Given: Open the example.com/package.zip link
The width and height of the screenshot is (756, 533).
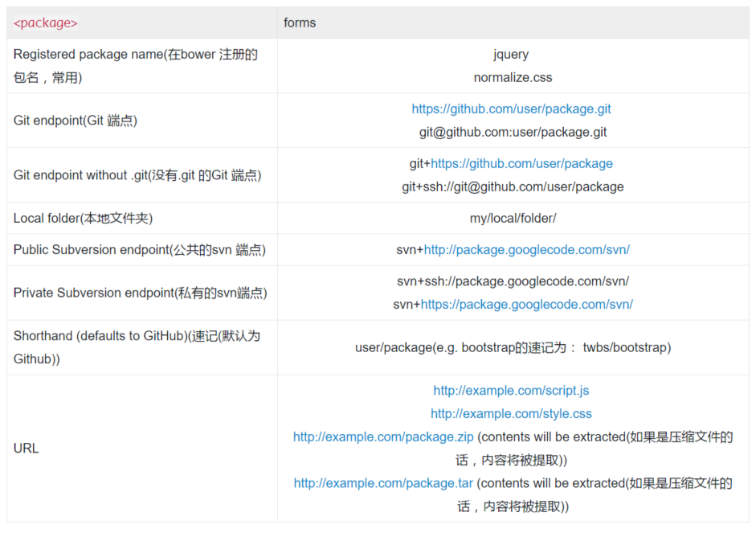Looking at the screenshot, I should point(383,437).
